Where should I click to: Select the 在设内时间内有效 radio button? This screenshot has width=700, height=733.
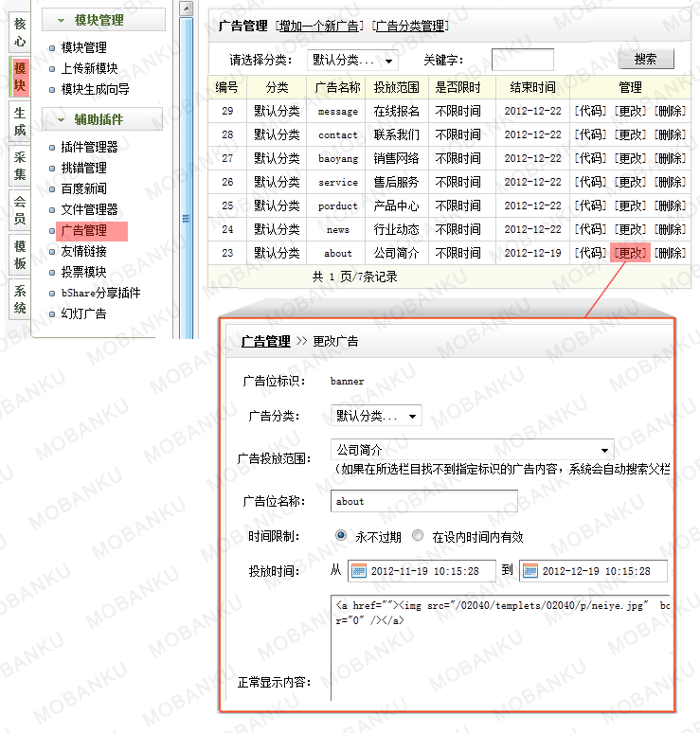tap(418, 535)
